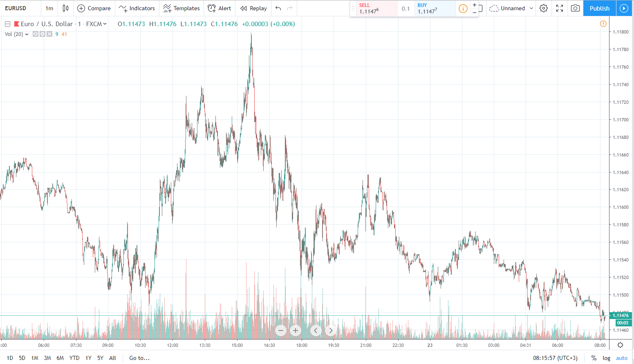The width and height of the screenshot is (634, 364).
Task: Select the 1Y date range
Action: click(88, 358)
